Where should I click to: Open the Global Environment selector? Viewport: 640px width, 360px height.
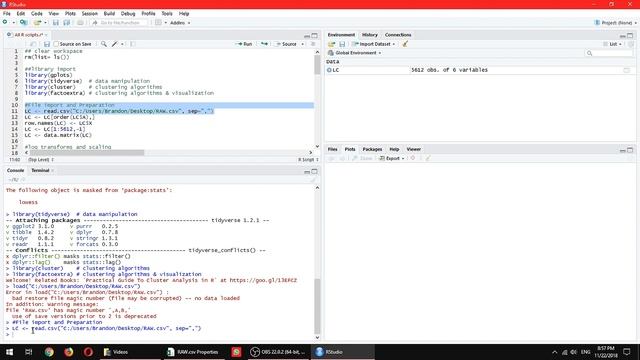[x=354, y=53]
